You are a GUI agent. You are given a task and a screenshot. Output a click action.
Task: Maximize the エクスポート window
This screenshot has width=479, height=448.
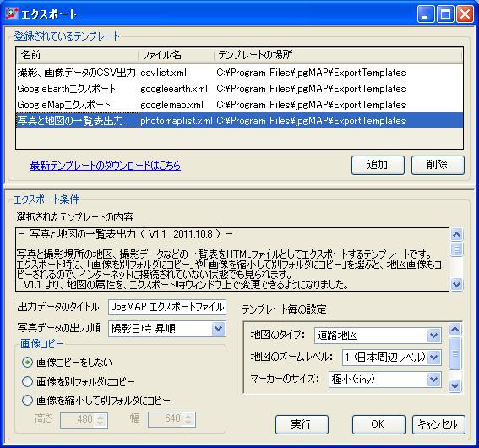(x=445, y=14)
